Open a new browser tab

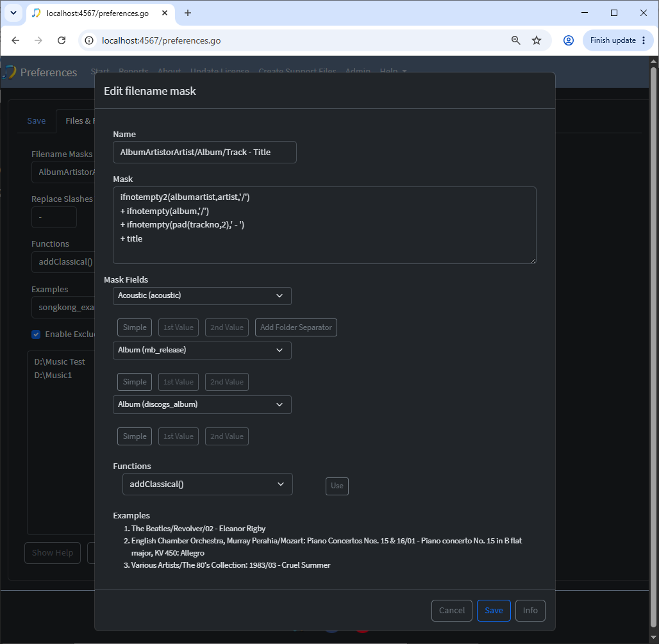coord(187,13)
